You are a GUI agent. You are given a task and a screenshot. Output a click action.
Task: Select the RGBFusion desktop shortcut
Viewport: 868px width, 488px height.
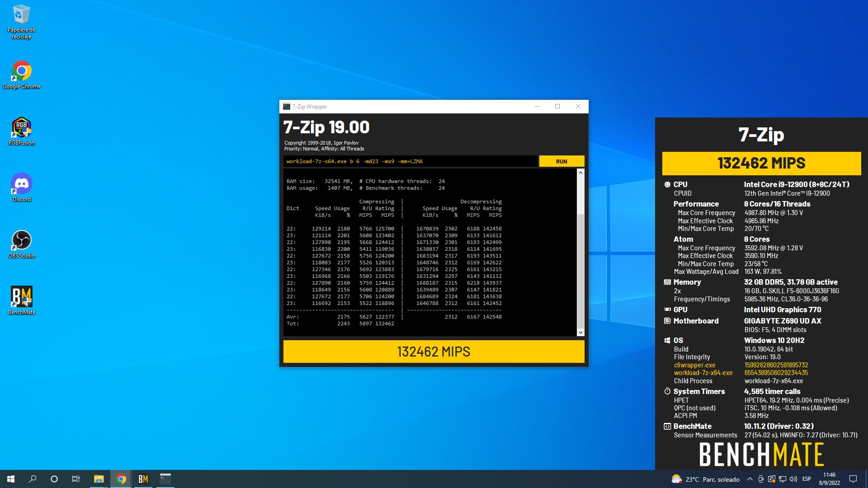[21, 131]
